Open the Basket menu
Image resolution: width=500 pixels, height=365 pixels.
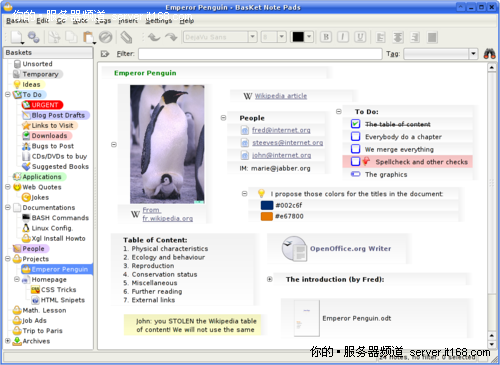click(17, 21)
